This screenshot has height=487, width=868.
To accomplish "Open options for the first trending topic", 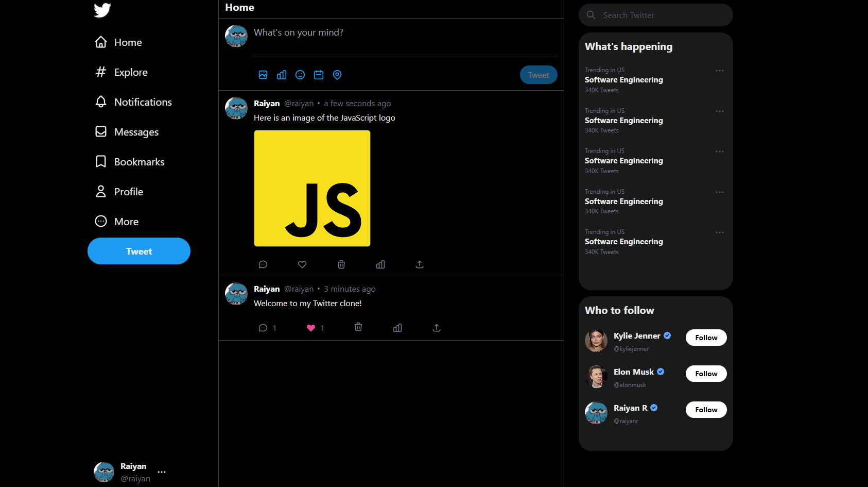I will pyautogui.click(x=720, y=71).
